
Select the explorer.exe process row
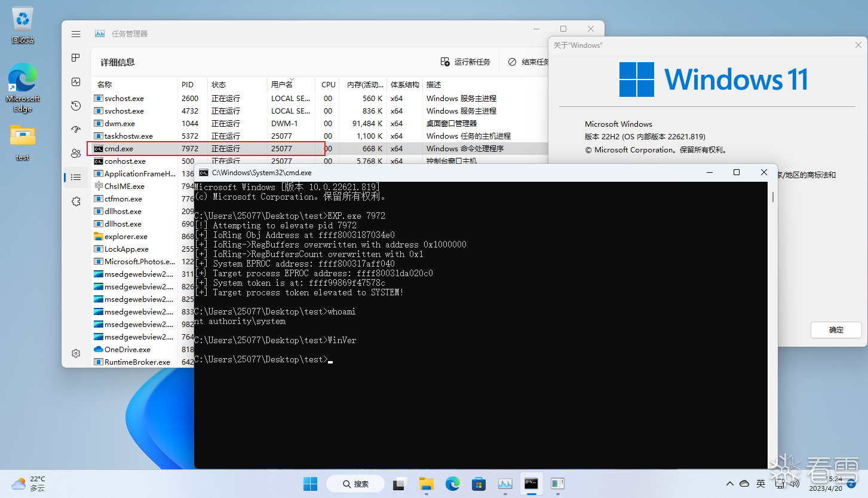143,236
